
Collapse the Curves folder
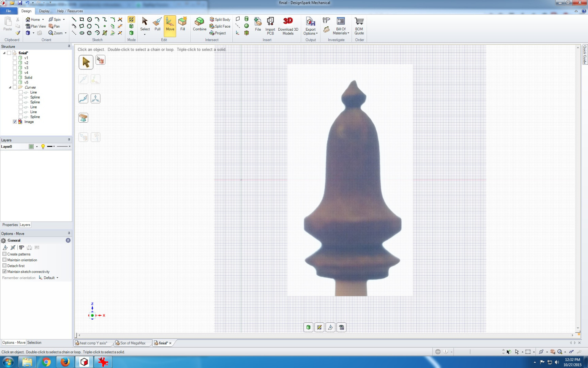click(10, 87)
